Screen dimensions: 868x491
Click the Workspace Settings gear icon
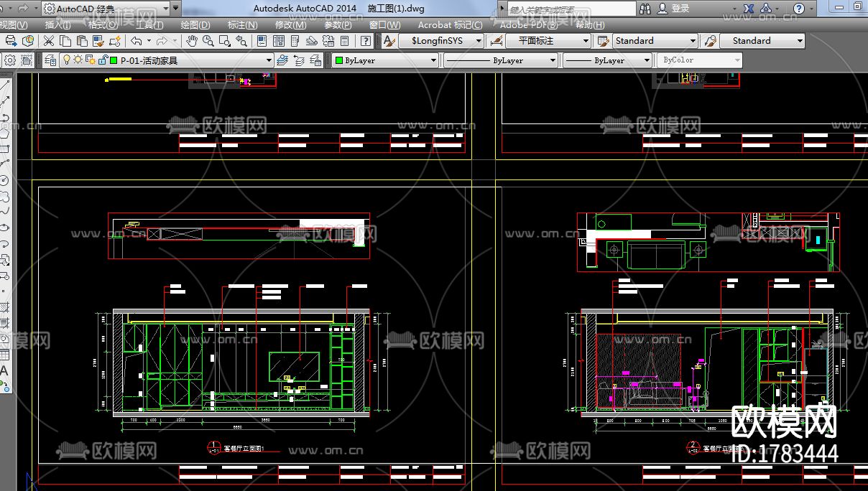(x=10, y=60)
